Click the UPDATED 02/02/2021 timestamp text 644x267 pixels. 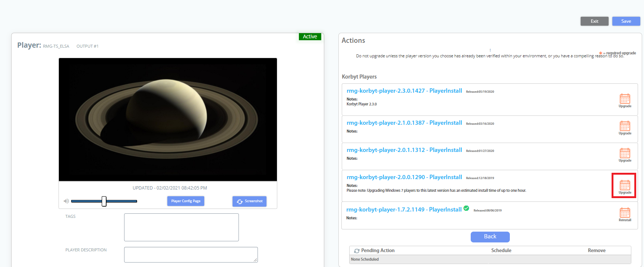[170, 188]
